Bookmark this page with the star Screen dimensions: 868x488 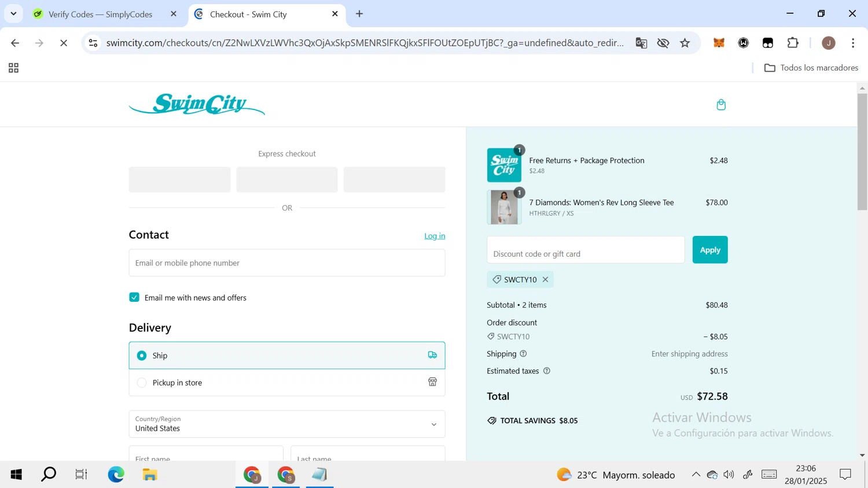point(685,43)
